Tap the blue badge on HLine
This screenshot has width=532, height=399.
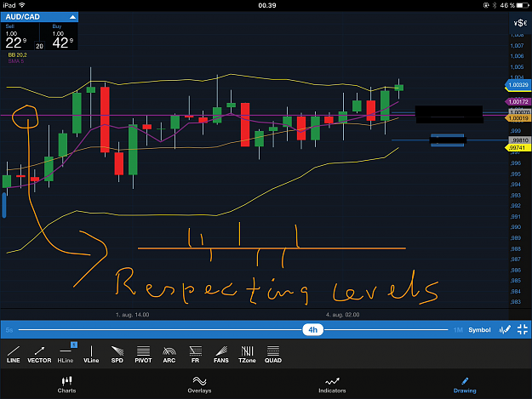click(74, 345)
